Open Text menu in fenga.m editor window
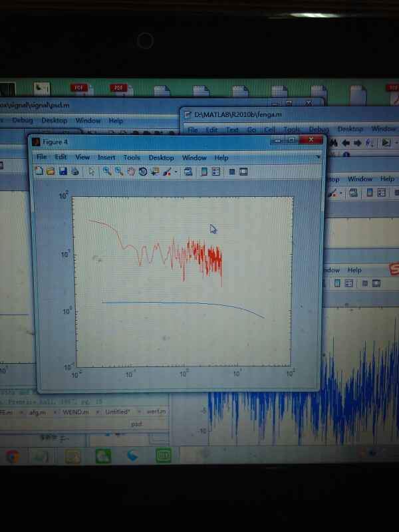This screenshot has height=532, width=399. coord(232,130)
